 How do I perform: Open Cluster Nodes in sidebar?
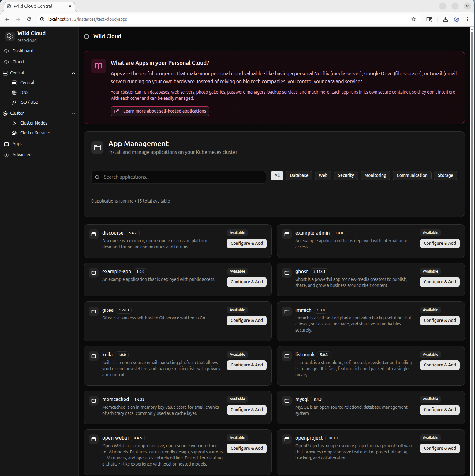pos(34,123)
